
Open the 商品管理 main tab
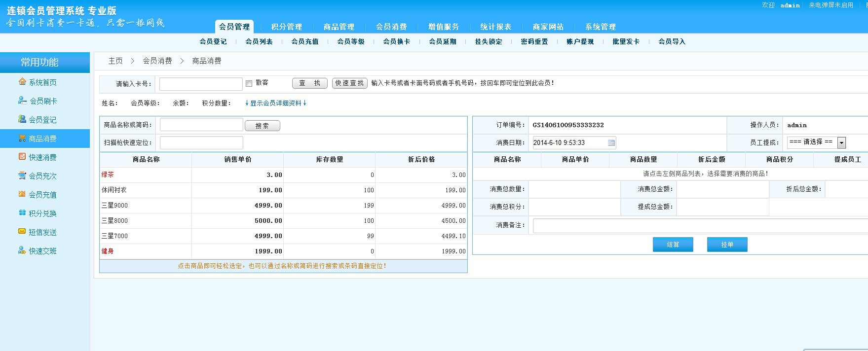click(x=339, y=27)
